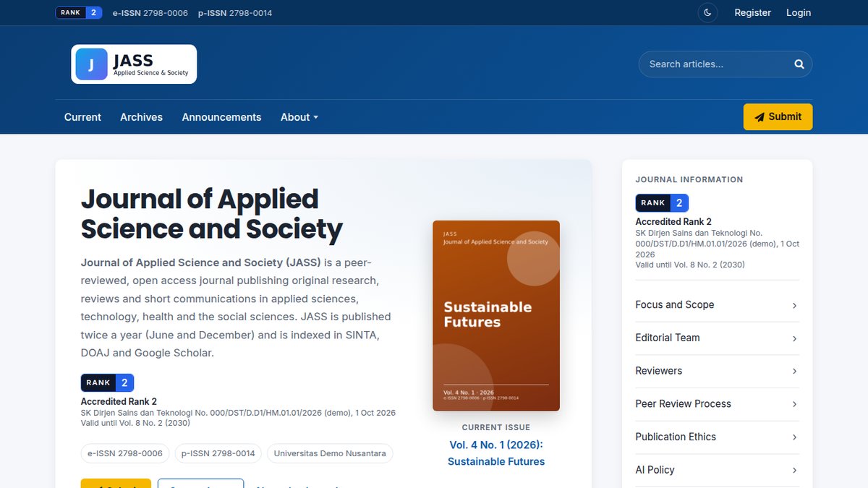Image resolution: width=868 pixels, height=488 pixels.
Task: Open the AI Policy sidebar entry
Action: click(717, 470)
